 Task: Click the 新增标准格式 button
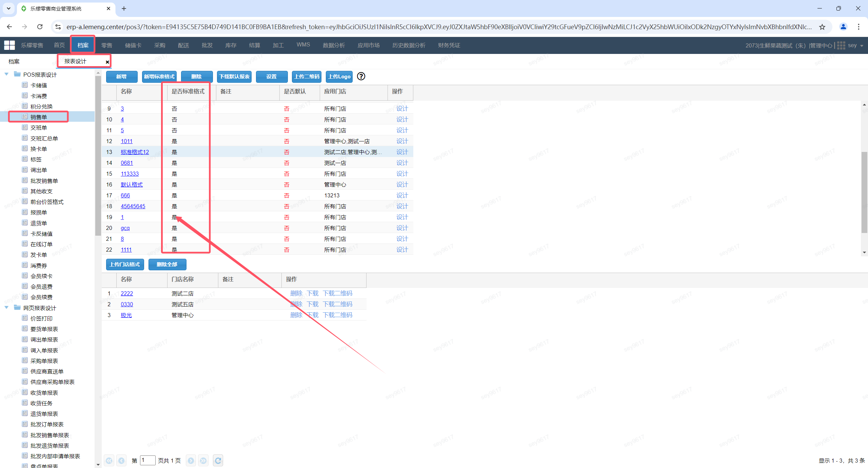159,77
